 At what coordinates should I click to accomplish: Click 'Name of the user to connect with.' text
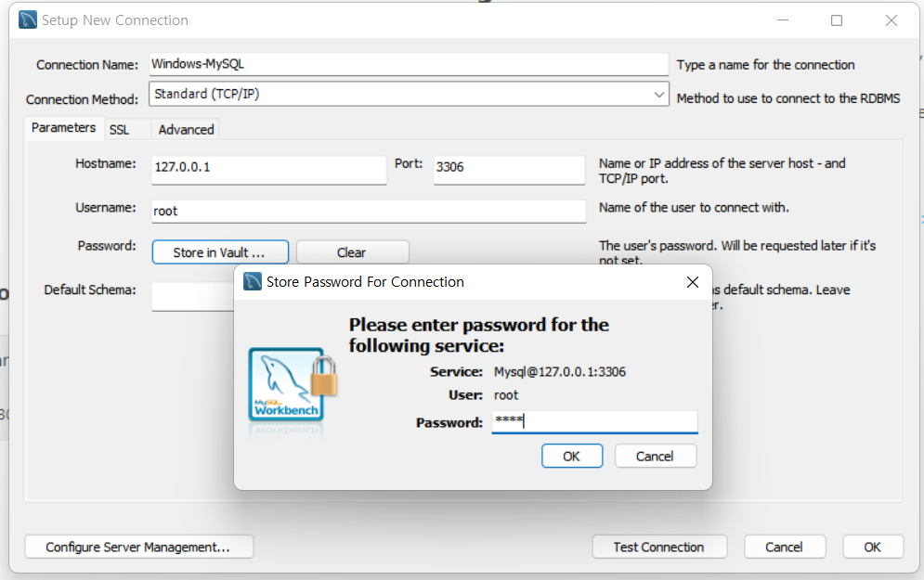(x=694, y=207)
